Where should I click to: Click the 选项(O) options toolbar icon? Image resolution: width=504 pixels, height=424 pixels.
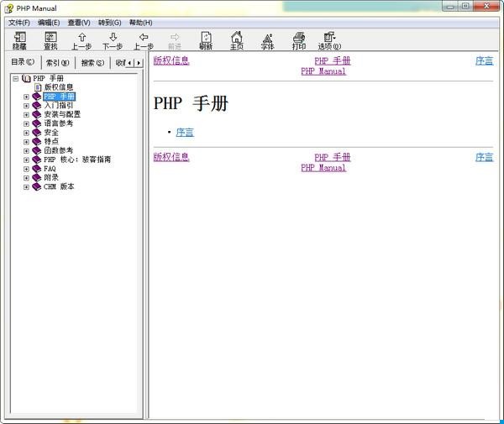point(329,41)
